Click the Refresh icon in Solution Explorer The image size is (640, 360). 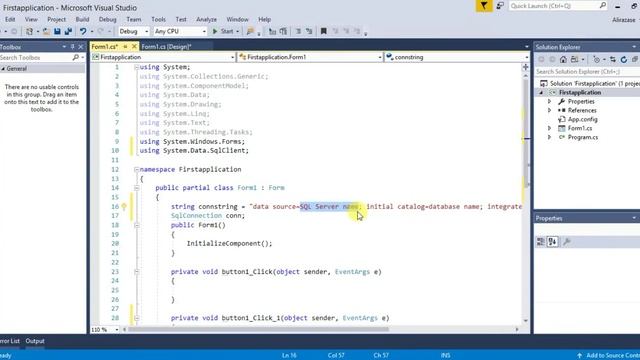[x=624, y=60]
